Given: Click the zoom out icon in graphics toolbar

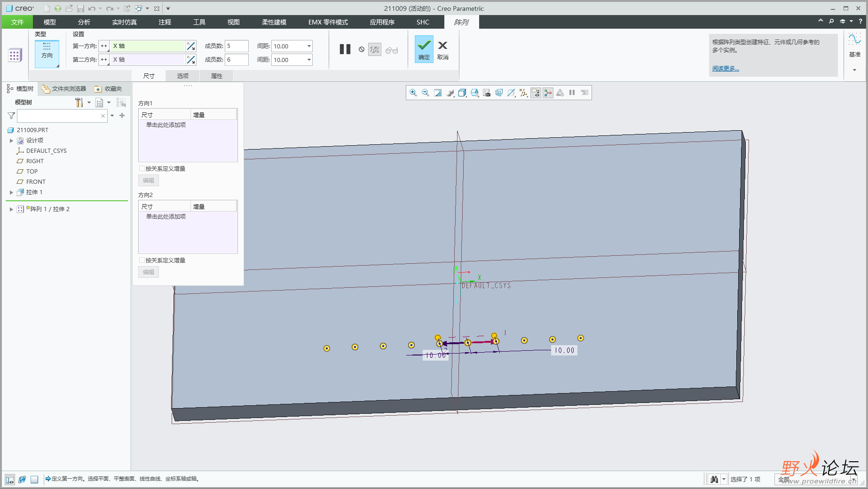Looking at the screenshot, I should coord(425,93).
